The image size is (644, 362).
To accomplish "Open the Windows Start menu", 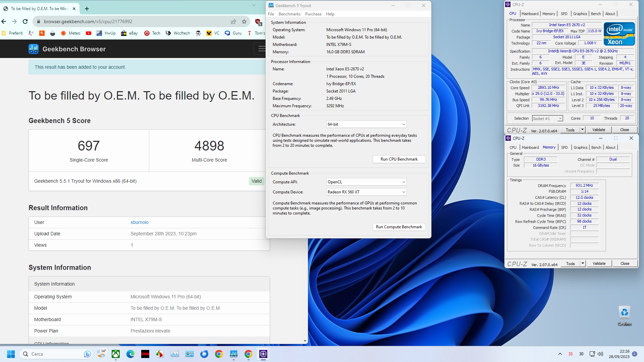I will [x=11, y=354].
